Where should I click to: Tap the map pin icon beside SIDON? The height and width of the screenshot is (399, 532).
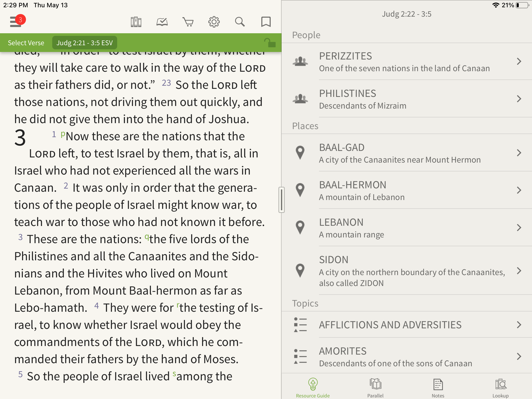pyautogui.click(x=300, y=270)
